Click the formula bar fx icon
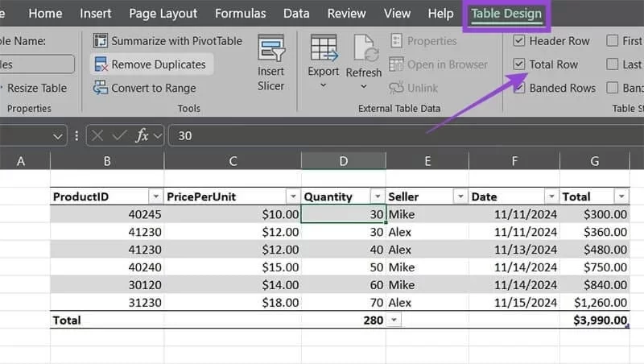Image resolution: width=644 pixels, height=364 pixels. click(x=142, y=135)
